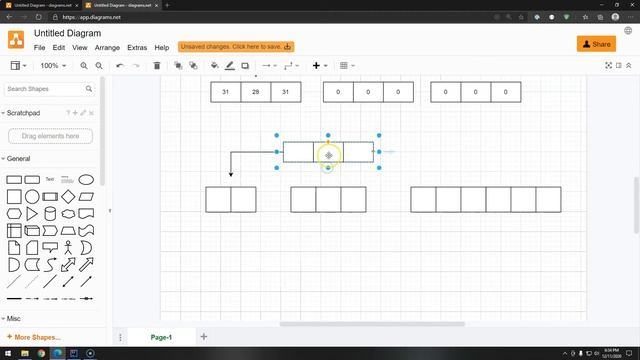The height and width of the screenshot is (360, 640).
Task: Collapse the General shapes section
Action: coord(16,158)
